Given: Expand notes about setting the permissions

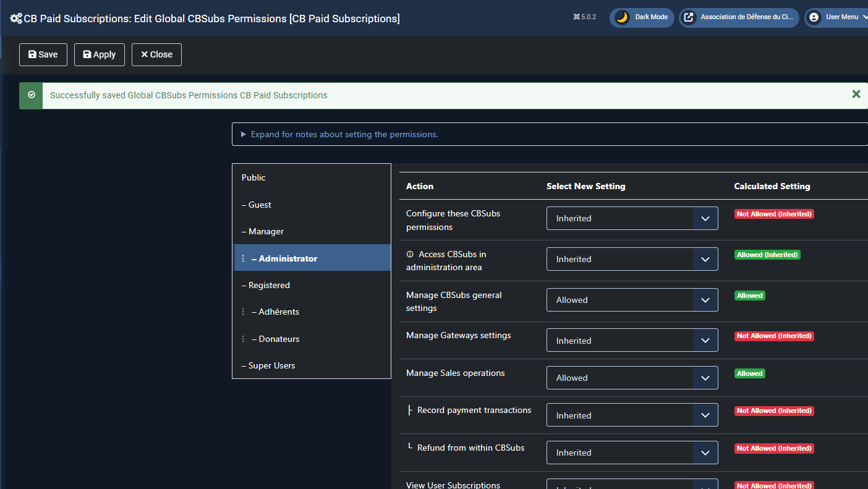Looking at the screenshot, I should pyautogui.click(x=550, y=134).
